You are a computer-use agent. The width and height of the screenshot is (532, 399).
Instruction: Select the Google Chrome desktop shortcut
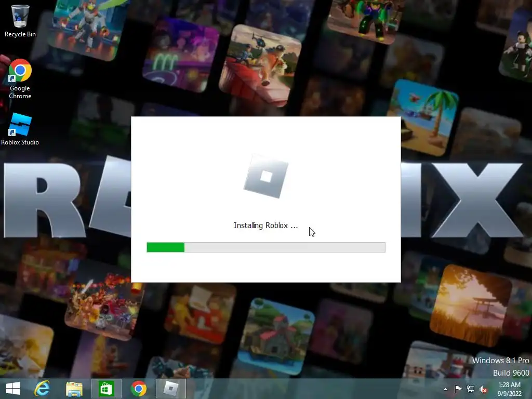click(x=20, y=79)
